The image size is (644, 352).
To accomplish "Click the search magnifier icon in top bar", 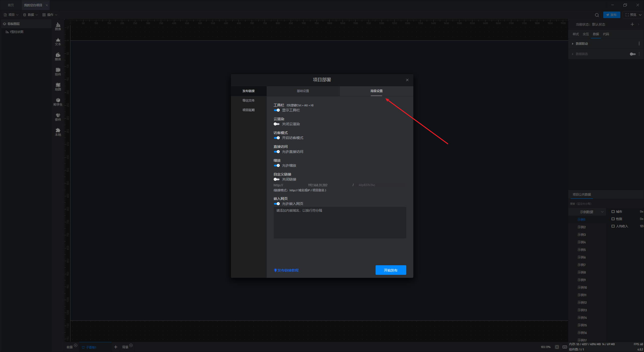I will click(x=597, y=15).
